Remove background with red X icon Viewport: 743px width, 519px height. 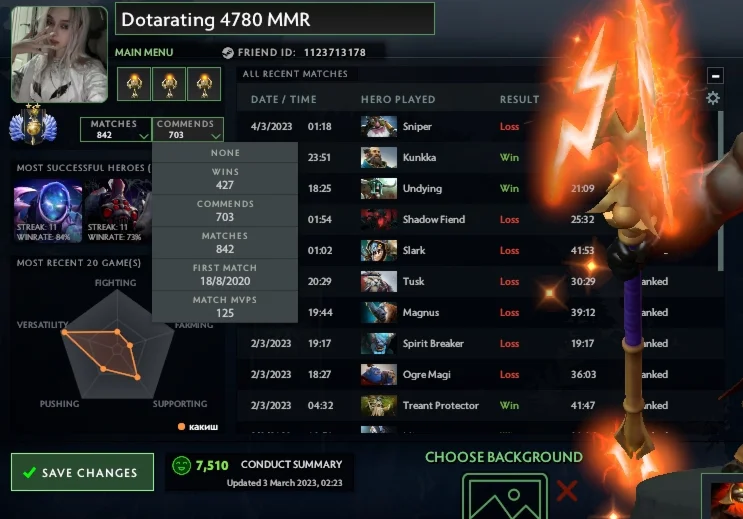point(567,491)
